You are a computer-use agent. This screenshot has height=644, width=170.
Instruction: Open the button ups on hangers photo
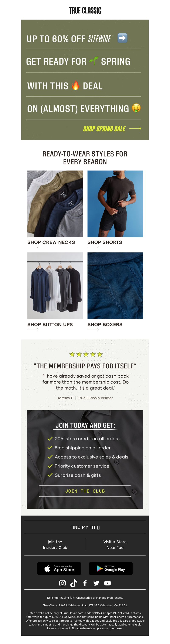(55, 285)
